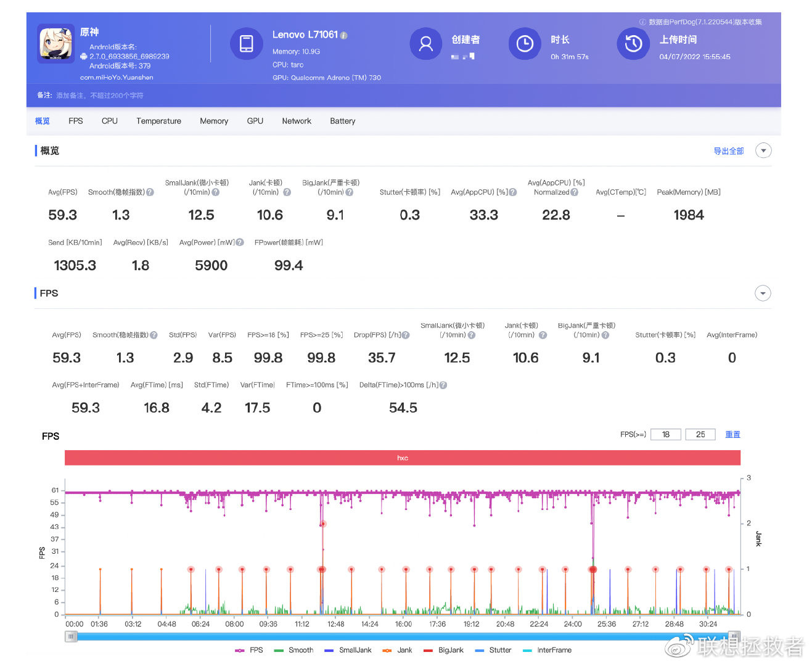Click the overview Avg(FPS) value 59.3
Image resolution: width=812 pixels, height=666 pixels.
[63, 215]
